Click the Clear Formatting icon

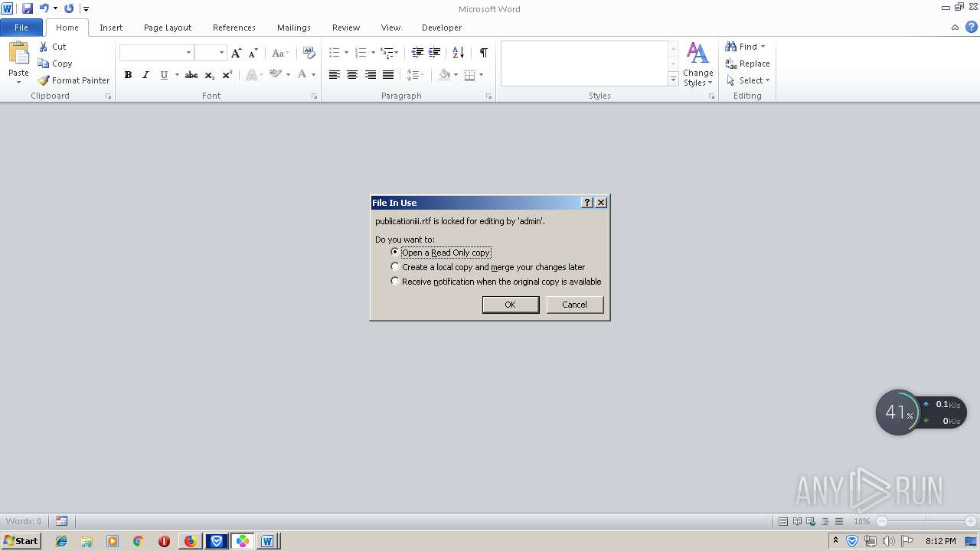coord(309,53)
